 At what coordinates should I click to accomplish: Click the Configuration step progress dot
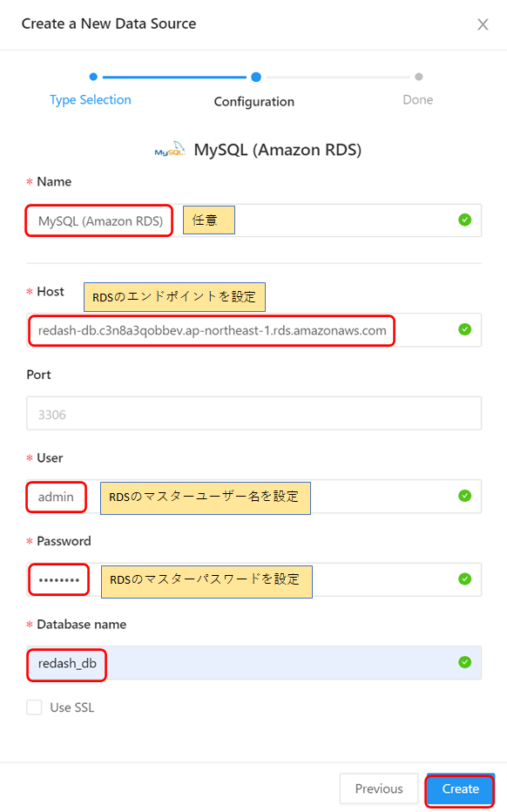(254, 77)
